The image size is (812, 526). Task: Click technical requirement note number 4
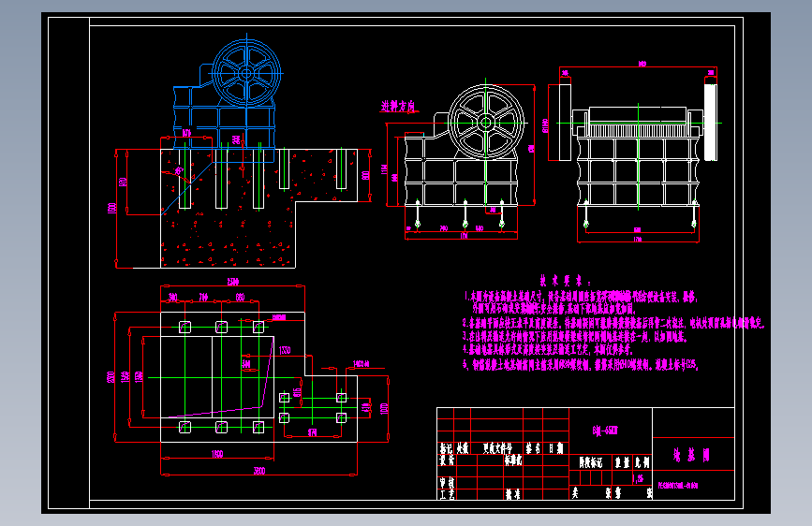tap(547, 349)
